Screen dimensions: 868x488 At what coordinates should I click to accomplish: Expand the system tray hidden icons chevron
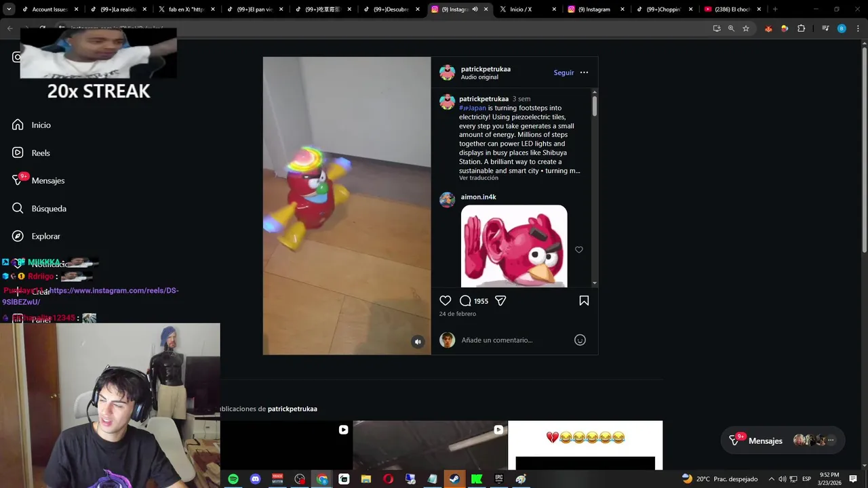pos(771,479)
